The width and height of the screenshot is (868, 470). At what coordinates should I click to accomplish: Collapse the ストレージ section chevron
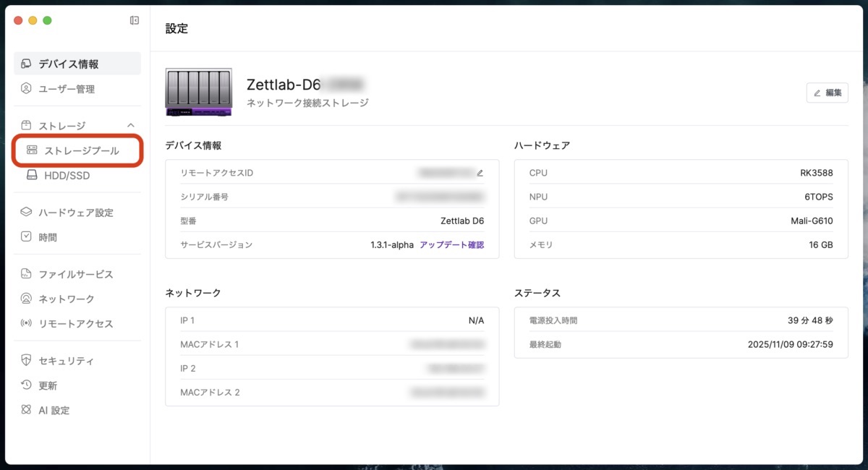(x=129, y=124)
